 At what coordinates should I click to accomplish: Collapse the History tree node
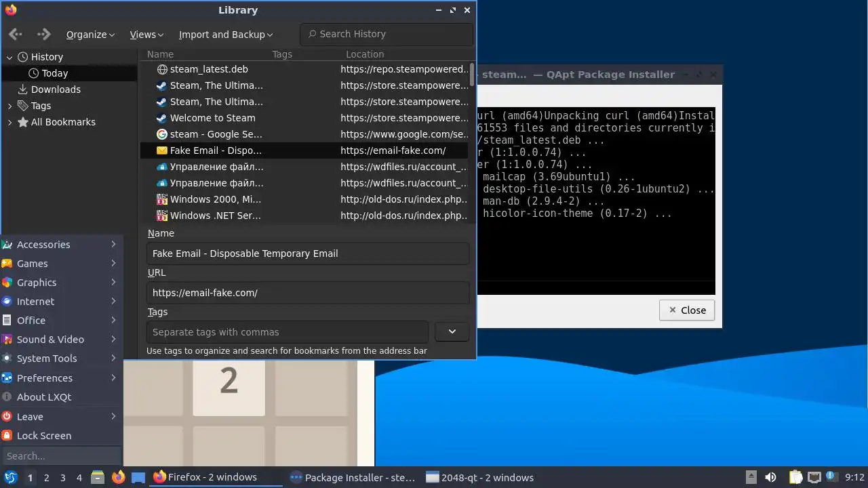9,57
